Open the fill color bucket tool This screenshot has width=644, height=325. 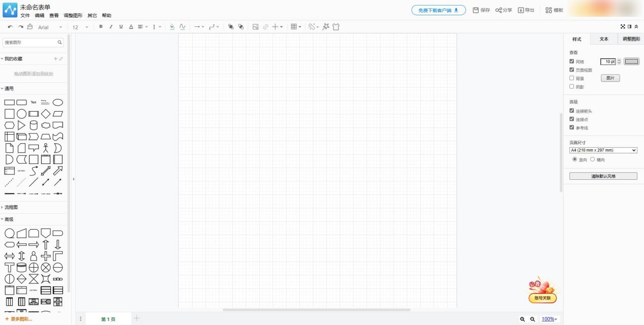click(x=172, y=27)
